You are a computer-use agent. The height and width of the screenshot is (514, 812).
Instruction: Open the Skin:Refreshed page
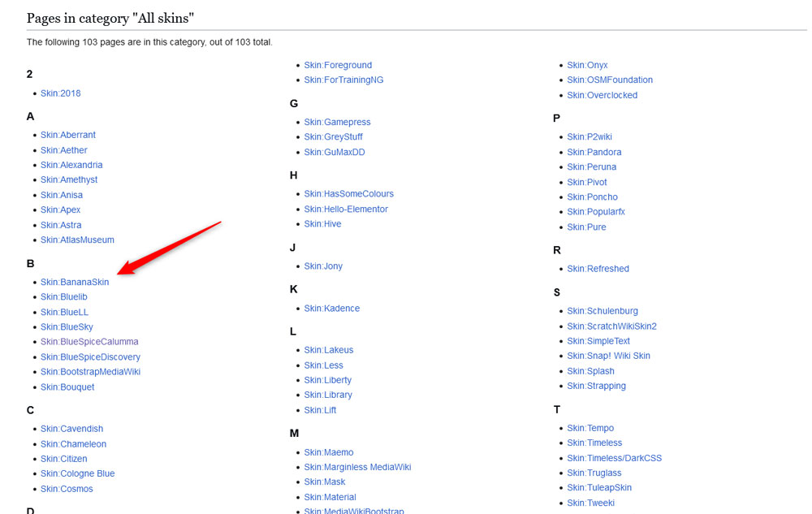(598, 268)
